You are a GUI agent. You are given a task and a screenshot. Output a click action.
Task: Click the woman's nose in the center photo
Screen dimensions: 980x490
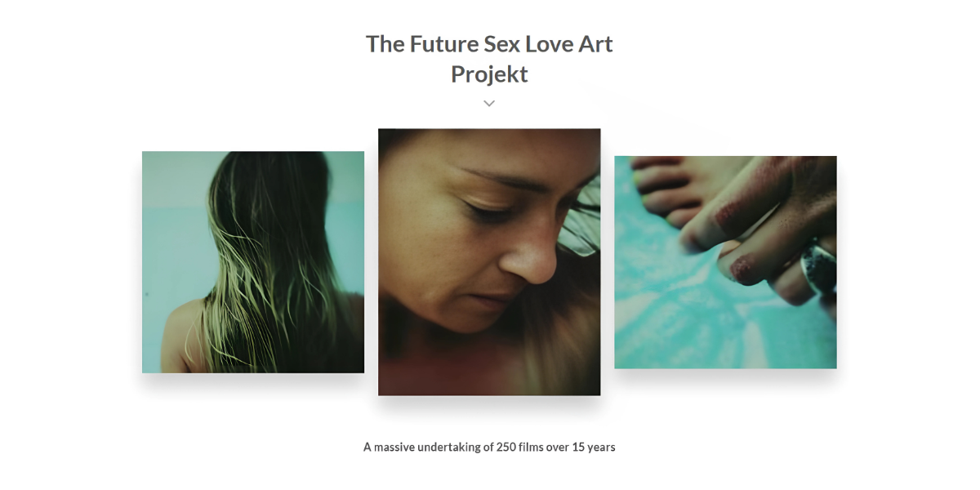(x=531, y=260)
